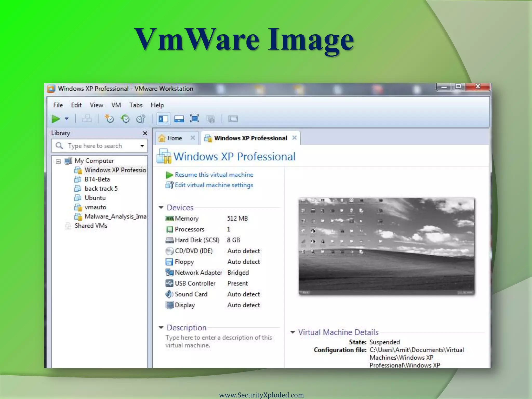Click the Display device entry
Screen dimensions: 532x399
pos(185,305)
